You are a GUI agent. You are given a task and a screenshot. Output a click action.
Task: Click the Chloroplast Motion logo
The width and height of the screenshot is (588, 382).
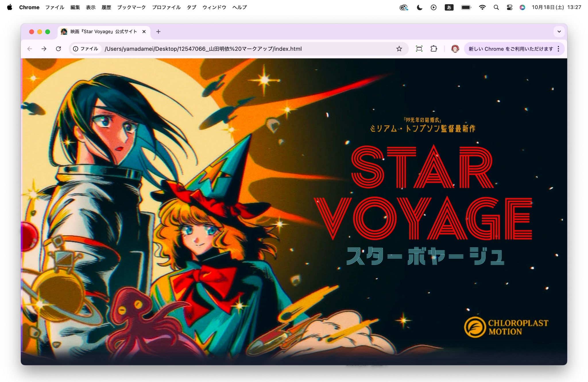click(506, 327)
